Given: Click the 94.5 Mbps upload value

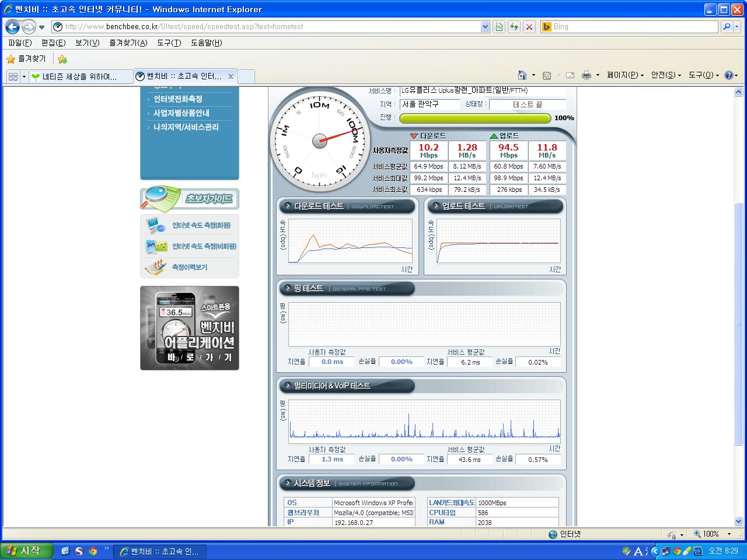Looking at the screenshot, I should click(508, 150).
